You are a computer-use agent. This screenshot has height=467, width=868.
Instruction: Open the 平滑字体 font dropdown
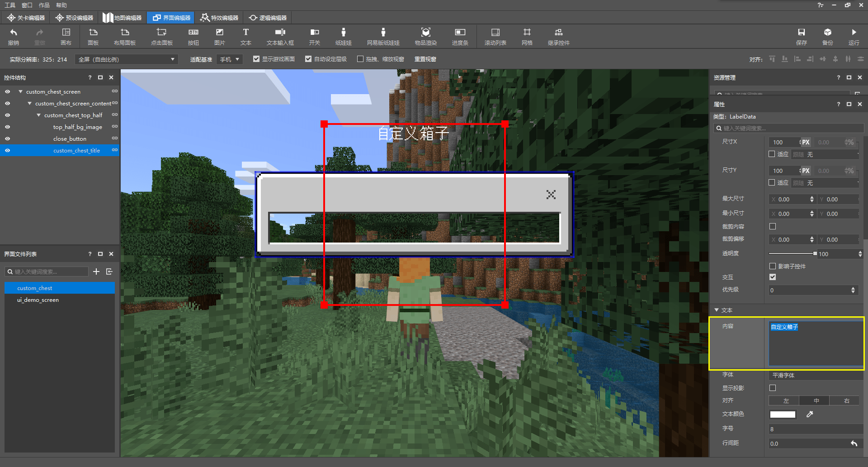(x=816, y=375)
